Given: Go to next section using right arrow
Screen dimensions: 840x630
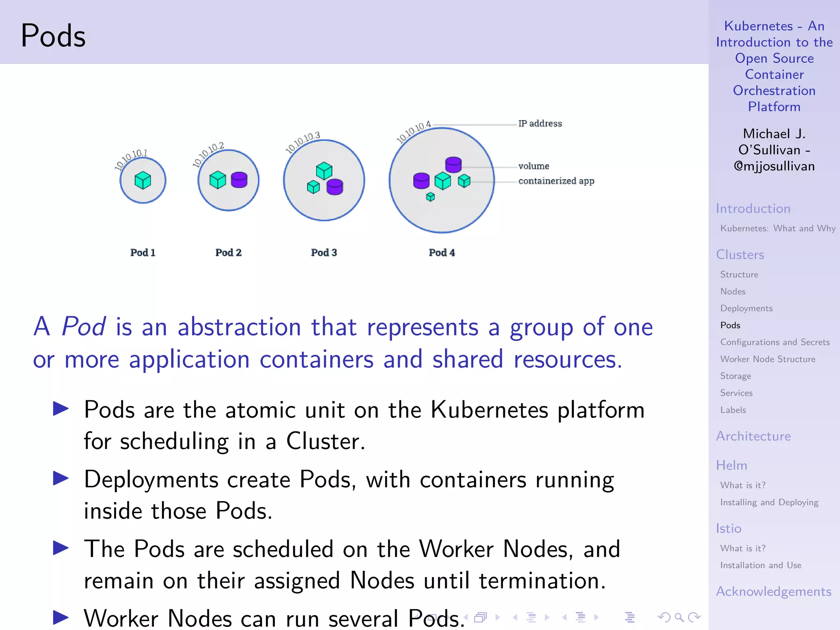Looking at the screenshot, I should click(596, 617).
